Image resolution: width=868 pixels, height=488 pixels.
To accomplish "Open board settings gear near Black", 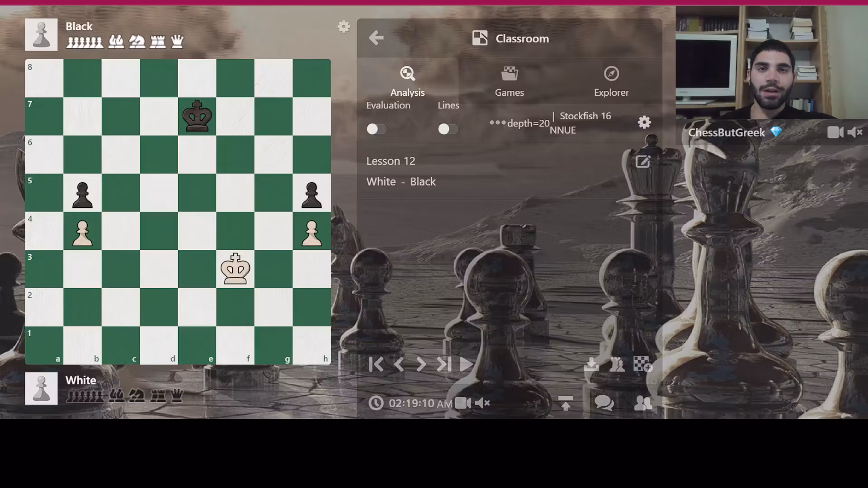I will (x=344, y=27).
